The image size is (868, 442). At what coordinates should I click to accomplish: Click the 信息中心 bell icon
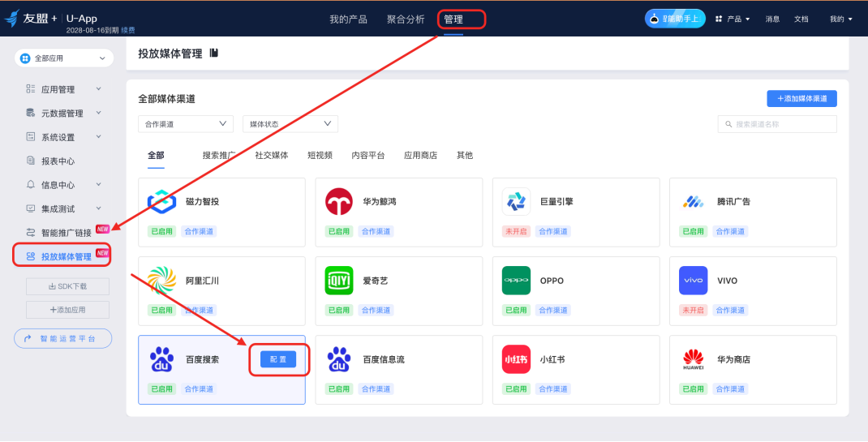click(31, 184)
